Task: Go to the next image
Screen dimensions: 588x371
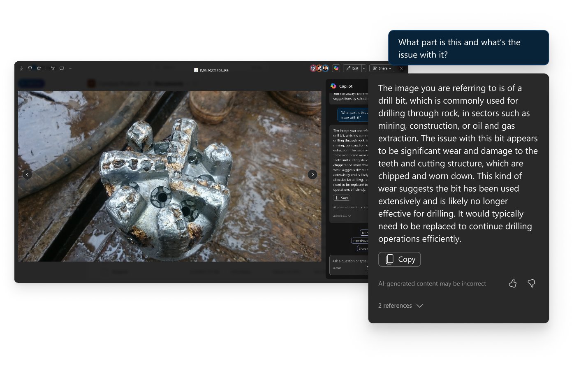Action: tap(313, 174)
